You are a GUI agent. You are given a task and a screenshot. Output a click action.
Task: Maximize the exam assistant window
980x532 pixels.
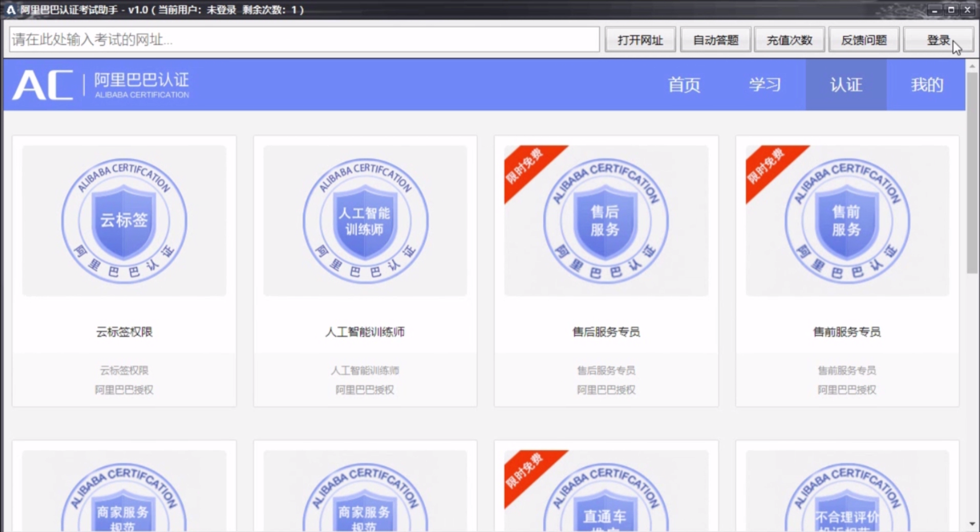point(951,9)
